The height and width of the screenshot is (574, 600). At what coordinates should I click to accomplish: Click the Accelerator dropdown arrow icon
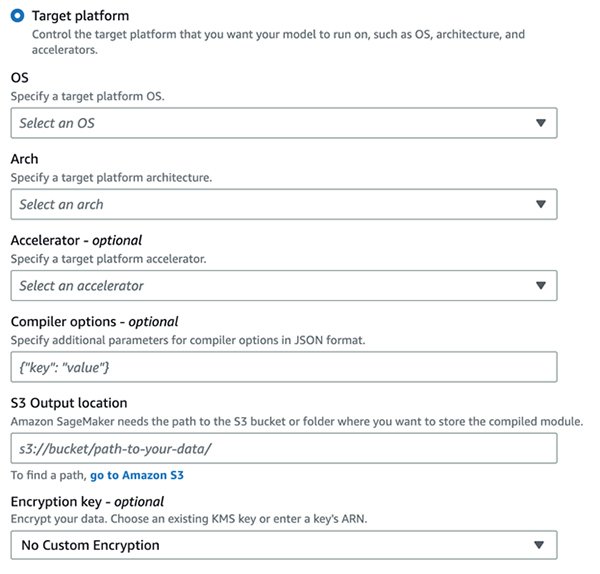[x=540, y=286]
